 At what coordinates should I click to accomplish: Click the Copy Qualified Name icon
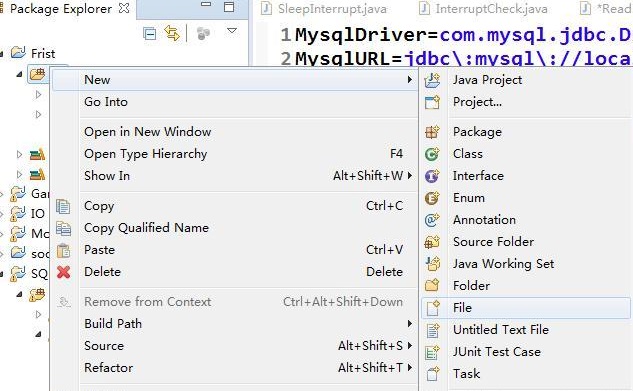click(63, 228)
